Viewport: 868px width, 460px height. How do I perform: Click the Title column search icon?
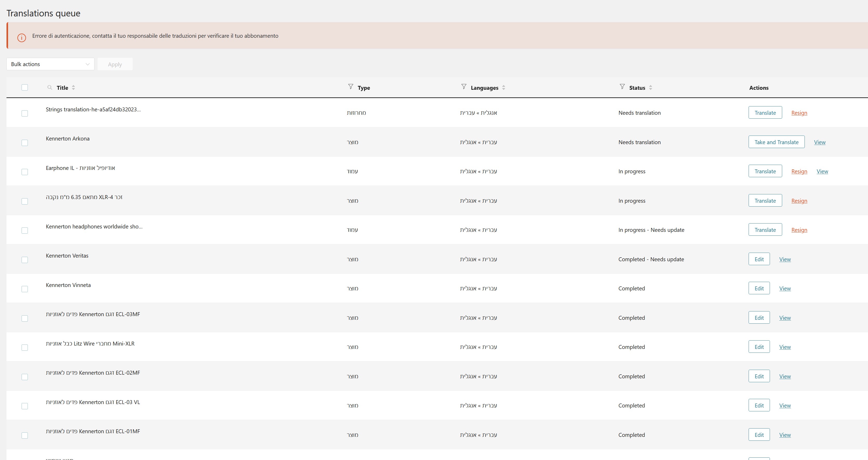click(49, 88)
